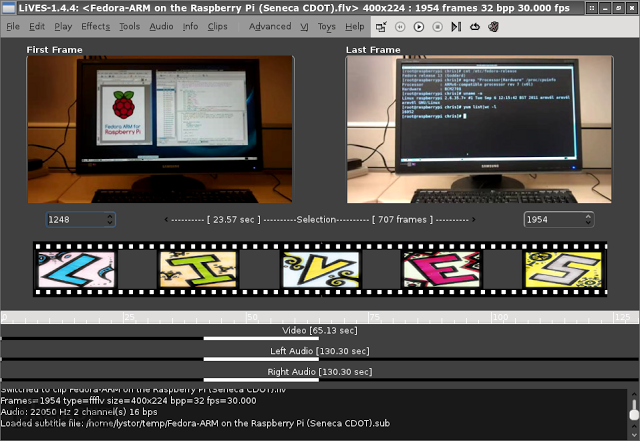Image resolution: width=640 pixels, height=441 pixels.
Task: Click the separate window (sepwin) toolbar icon
Action: coord(381,27)
